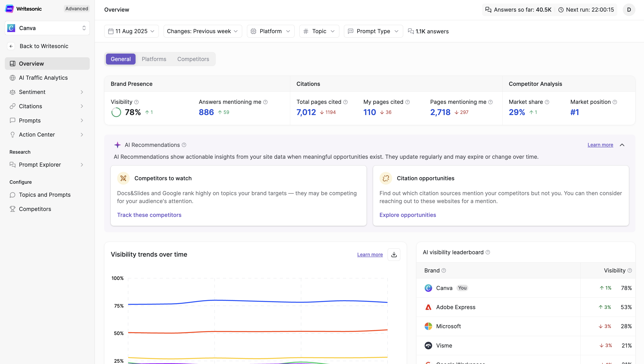This screenshot has width=644, height=364.
Task: Click the help icon next to AI Recommendations
Action: [x=184, y=145]
